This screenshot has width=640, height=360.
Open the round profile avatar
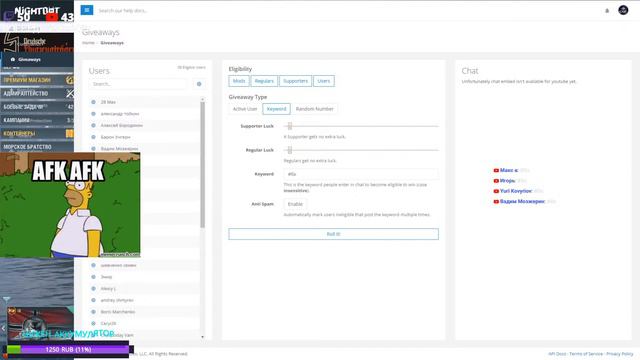pyautogui.click(x=623, y=10)
